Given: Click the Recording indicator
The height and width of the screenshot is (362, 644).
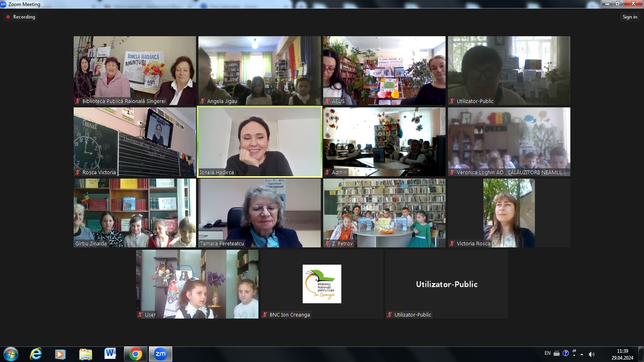Looking at the screenshot, I should coord(21,17).
